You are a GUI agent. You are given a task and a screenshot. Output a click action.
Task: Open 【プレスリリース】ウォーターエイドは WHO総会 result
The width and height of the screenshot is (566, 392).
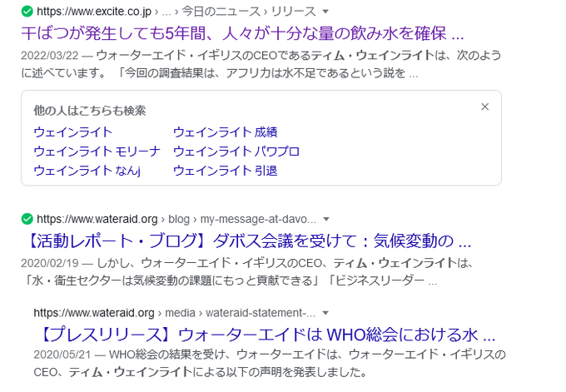pos(266,335)
